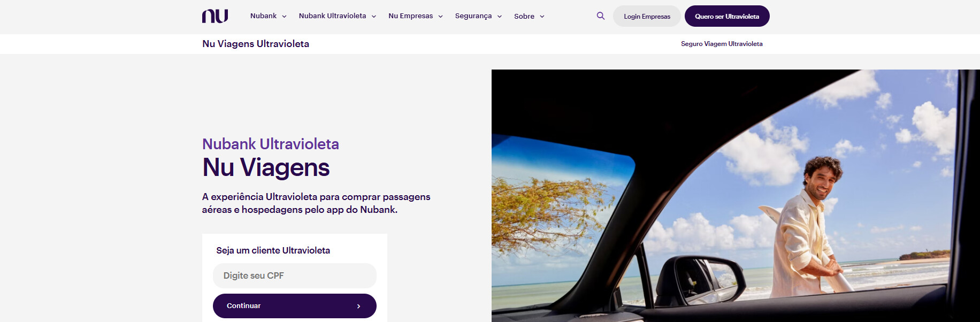Image resolution: width=980 pixels, height=322 pixels.
Task: Click the arrow icon on Continuar button
Action: click(358, 306)
